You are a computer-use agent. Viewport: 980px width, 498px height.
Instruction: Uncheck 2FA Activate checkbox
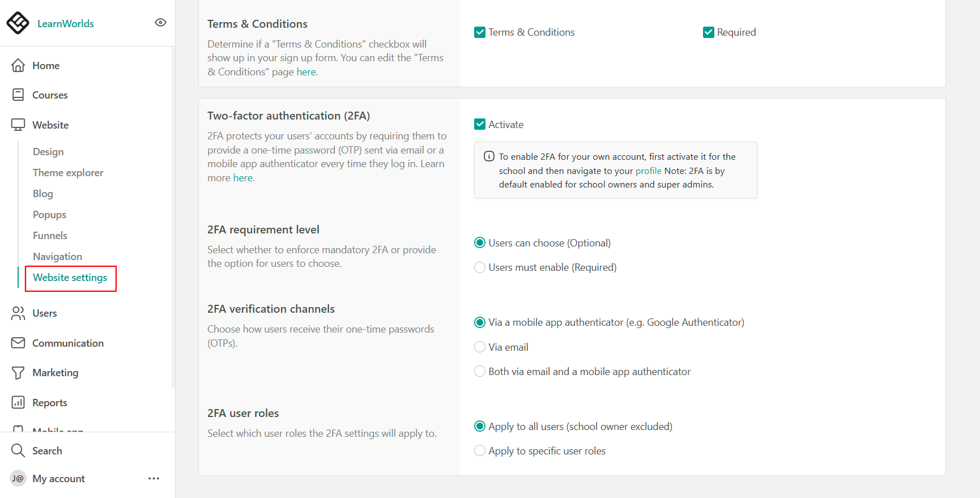[480, 124]
